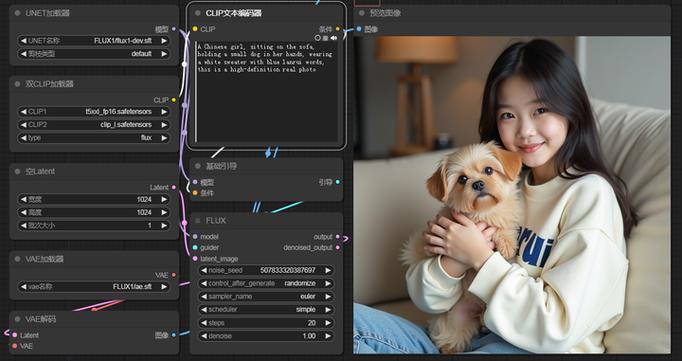Decrease 宽度 with its left arrow

coord(23,199)
